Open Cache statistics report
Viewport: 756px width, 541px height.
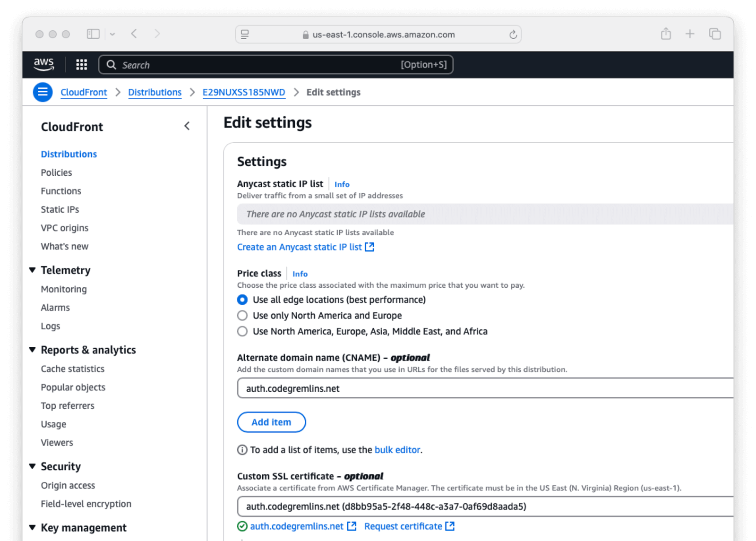pos(73,369)
